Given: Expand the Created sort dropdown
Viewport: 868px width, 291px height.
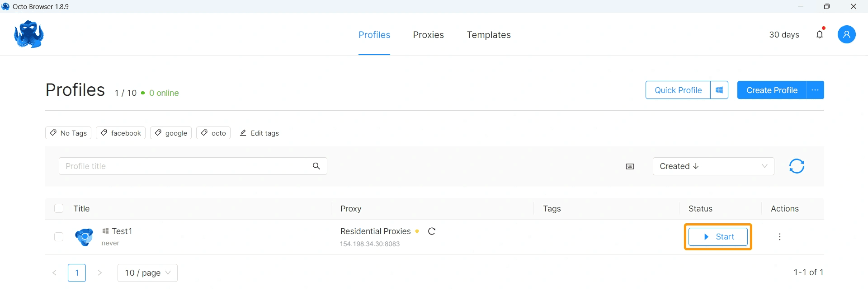Looking at the screenshot, I should click(x=713, y=166).
